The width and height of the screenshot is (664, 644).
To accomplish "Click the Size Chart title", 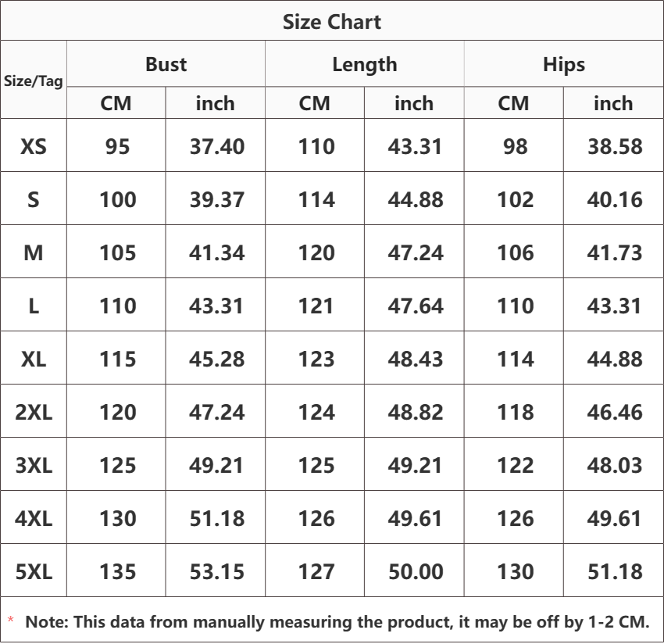I will point(331,22).
